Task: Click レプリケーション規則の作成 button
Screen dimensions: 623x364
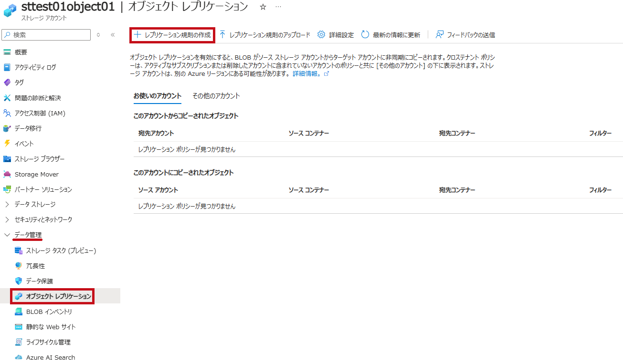Action: click(172, 35)
